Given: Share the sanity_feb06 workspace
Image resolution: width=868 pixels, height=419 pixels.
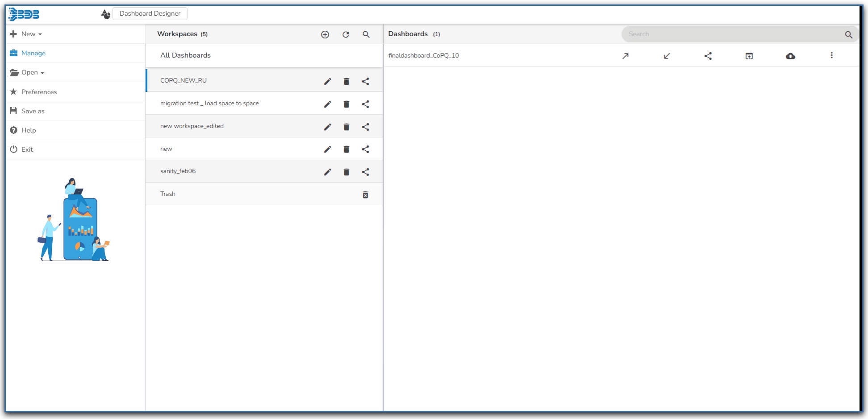Looking at the screenshot, I should [366, 172].
